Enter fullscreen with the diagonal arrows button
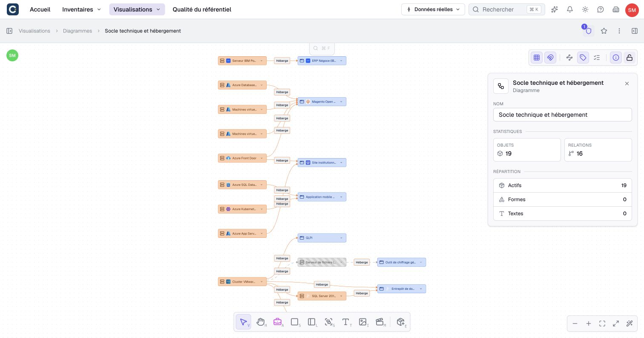644x338 pixels. pos(616,324)
